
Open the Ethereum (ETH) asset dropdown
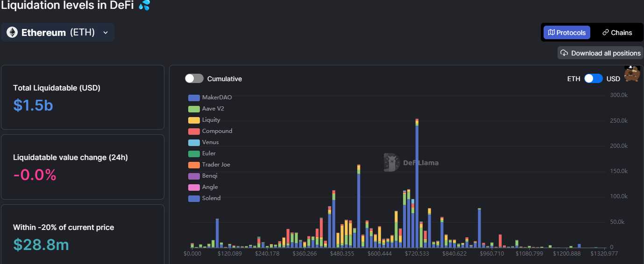click(57, 32)
